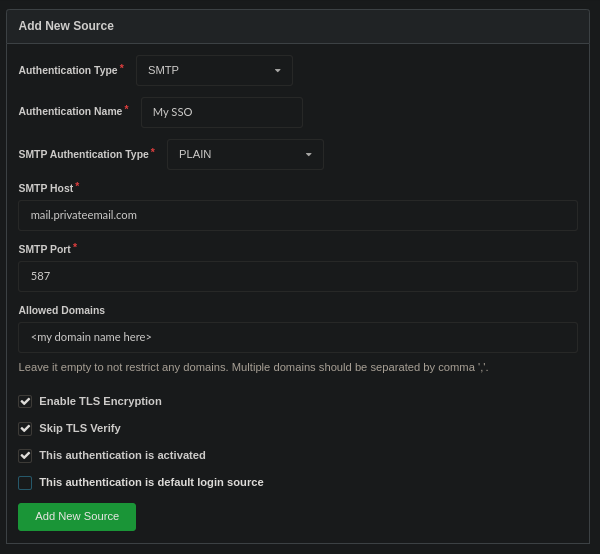This screenshot has height=554, width=600.
Task: Focus the Authentication Name field containing My SSO
Action: [x=222, y=112]
